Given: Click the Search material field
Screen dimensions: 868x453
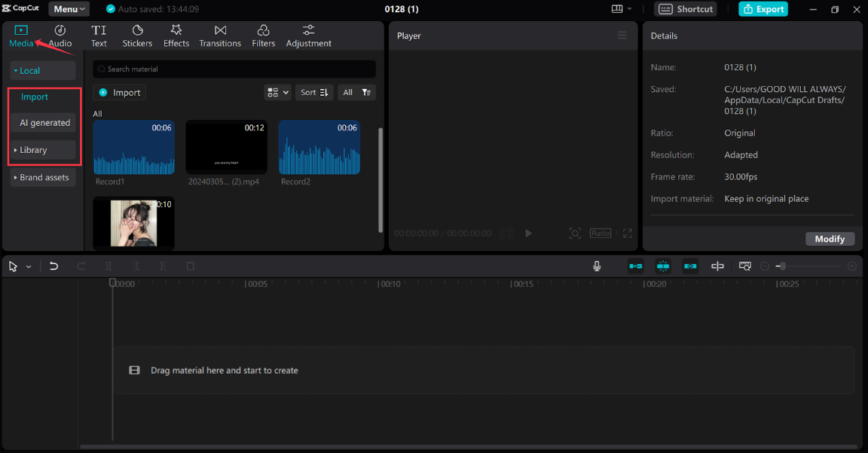Looking at the screenshot, I should coord(234,69).
